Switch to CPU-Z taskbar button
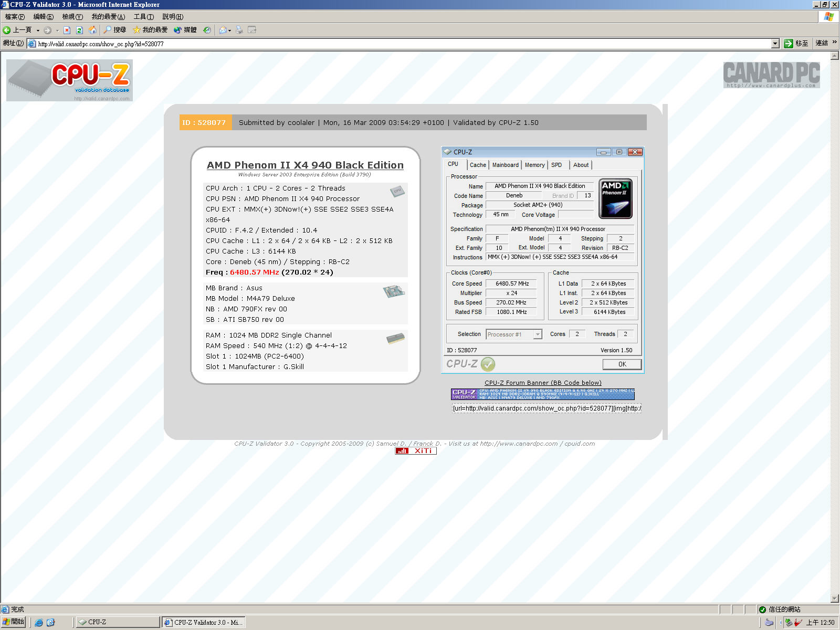Screen dimensions: 840x630 [118, 622]
